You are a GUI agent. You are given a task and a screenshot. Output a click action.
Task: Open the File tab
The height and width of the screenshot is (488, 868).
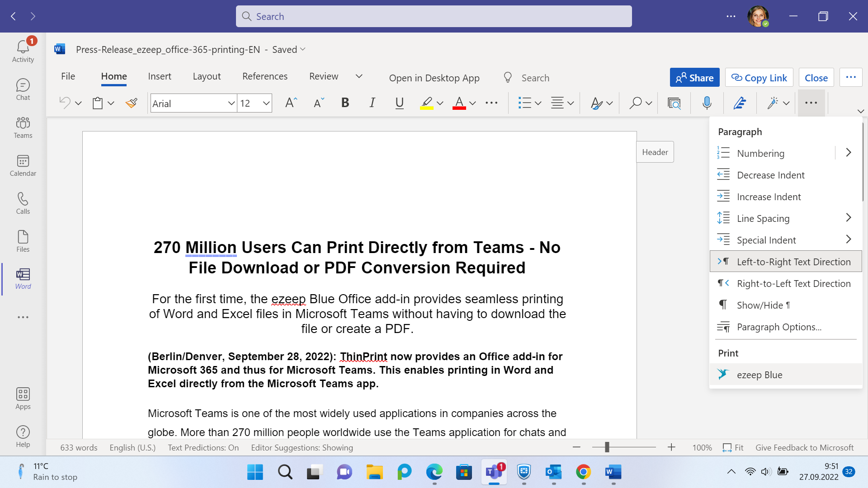[68, 76]
